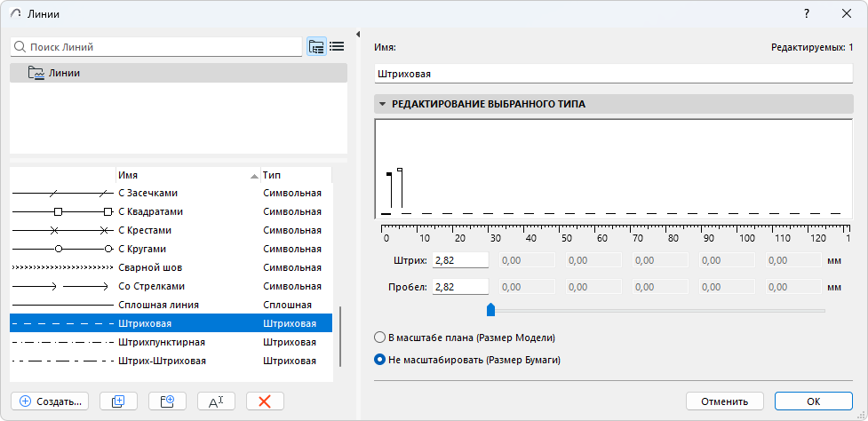Image resolution: width=868 pixels, height=421 pixels.
Task: Select the Сплошная линия row
Action: coord(171,305)
